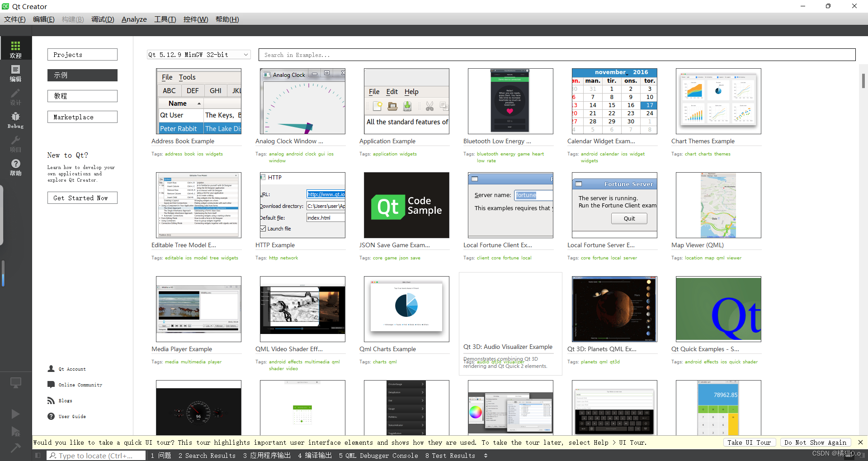Click the Run play icon
The width and height of the screenshot is (868, 461).
click(15, 414)
